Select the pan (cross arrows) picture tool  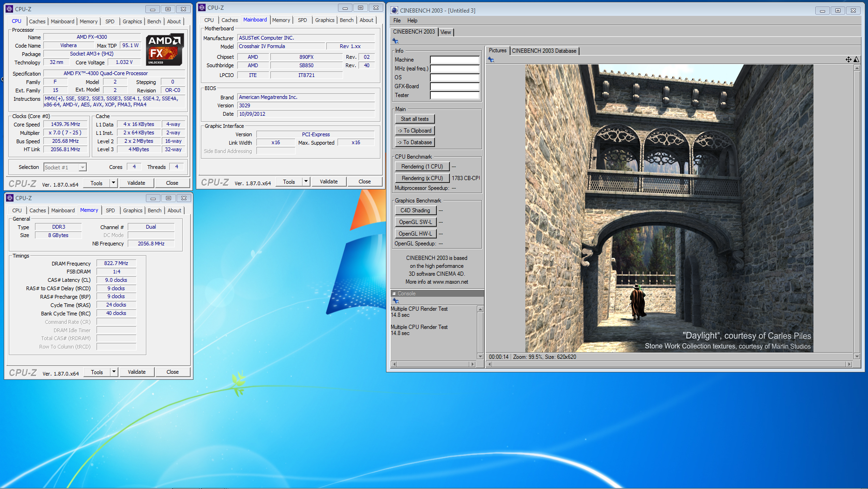tap(848, 59)
